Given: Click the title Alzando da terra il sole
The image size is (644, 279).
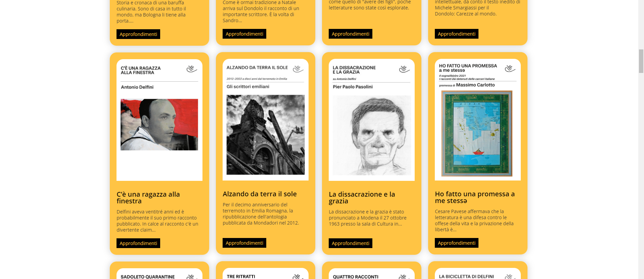Looking at the screenshot, I should click(260, 194).
